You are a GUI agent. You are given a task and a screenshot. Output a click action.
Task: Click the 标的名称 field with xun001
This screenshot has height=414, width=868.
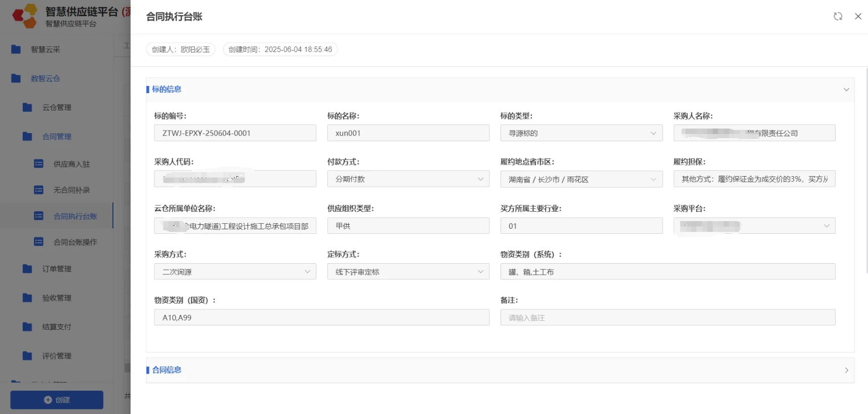[408, 133]
